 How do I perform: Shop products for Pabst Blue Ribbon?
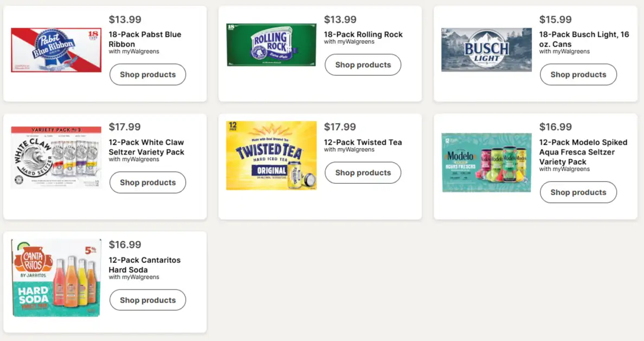(x=148, y=74)
